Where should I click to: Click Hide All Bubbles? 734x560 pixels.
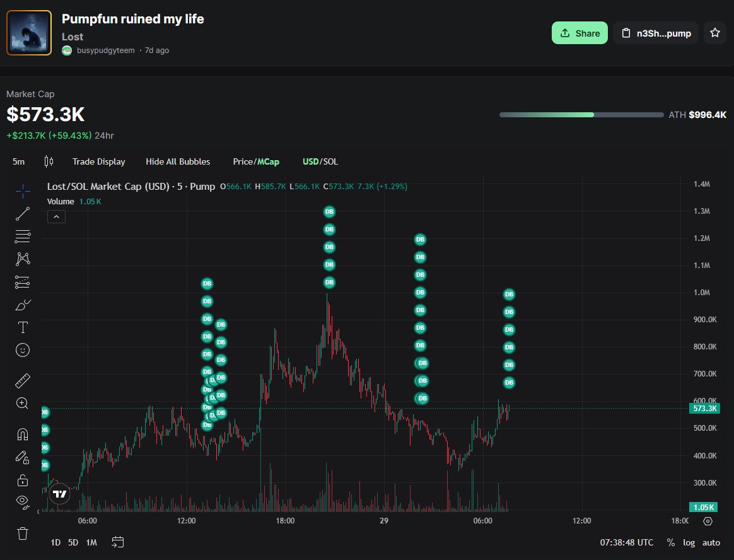pos(178,161)
